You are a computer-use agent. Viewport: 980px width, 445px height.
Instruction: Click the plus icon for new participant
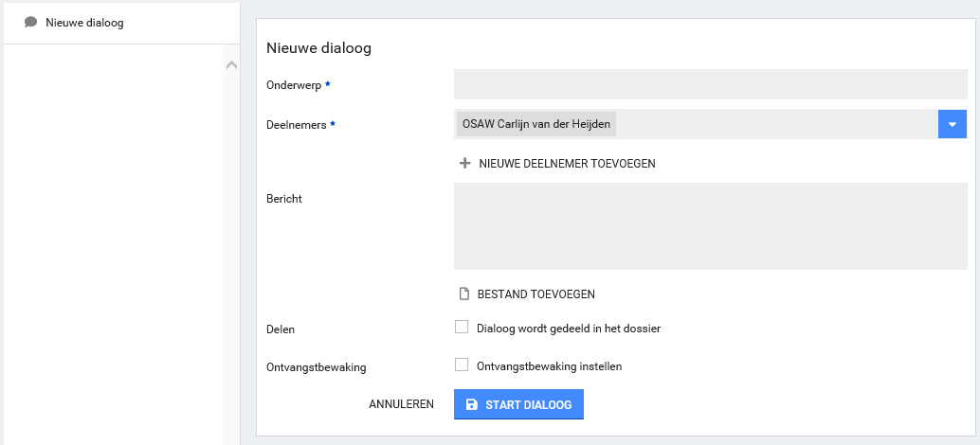point(464,163)
